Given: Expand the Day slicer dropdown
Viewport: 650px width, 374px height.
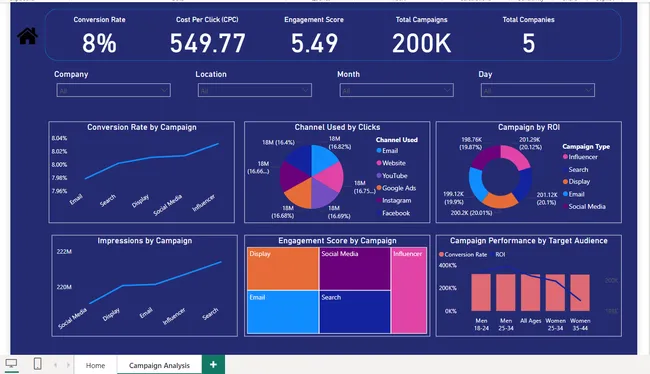Looking at the screenshot, I should pos(538,90).
